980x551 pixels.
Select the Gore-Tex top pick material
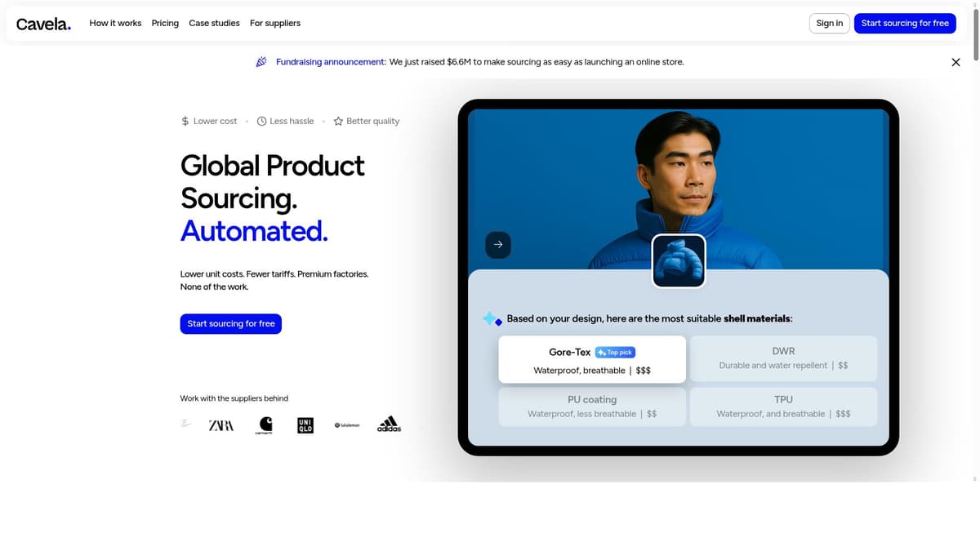coord(592,359)
